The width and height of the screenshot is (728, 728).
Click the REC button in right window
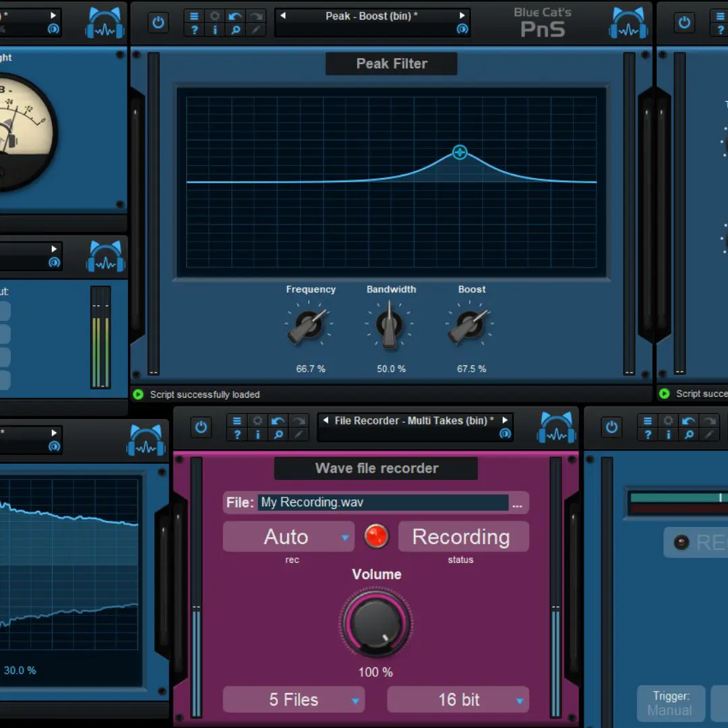[x=696, y=542]
